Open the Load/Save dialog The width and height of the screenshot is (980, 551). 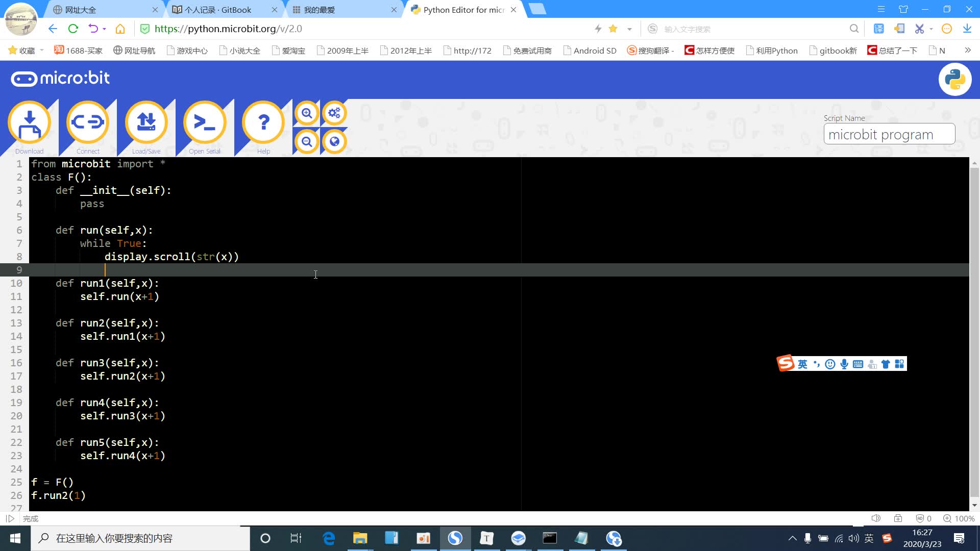(146, 122)
